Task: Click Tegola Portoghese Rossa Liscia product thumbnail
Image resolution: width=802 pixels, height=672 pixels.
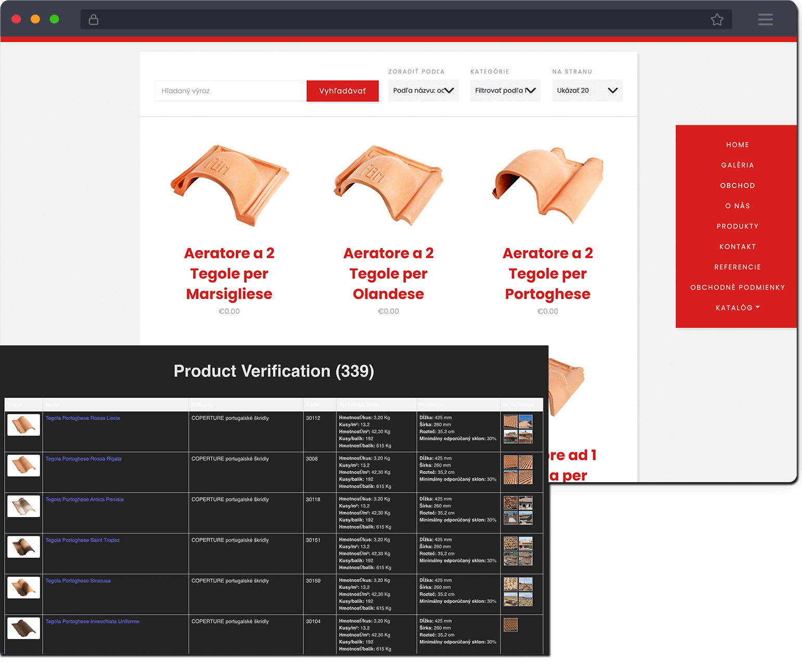Action: pos(23,425)
